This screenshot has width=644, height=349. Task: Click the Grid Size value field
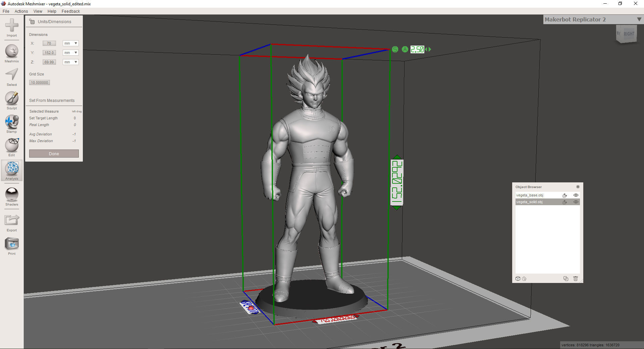(40, 82)
